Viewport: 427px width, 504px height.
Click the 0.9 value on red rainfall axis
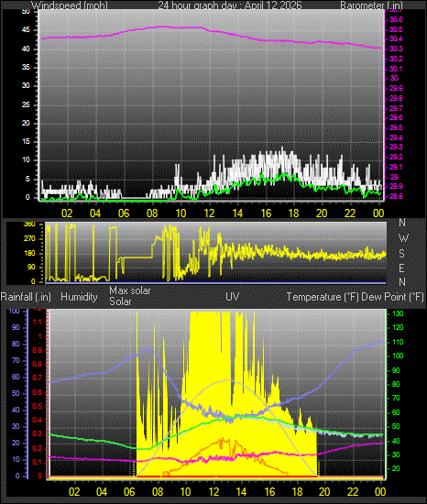pyautogui.click(x=38, y=350)
